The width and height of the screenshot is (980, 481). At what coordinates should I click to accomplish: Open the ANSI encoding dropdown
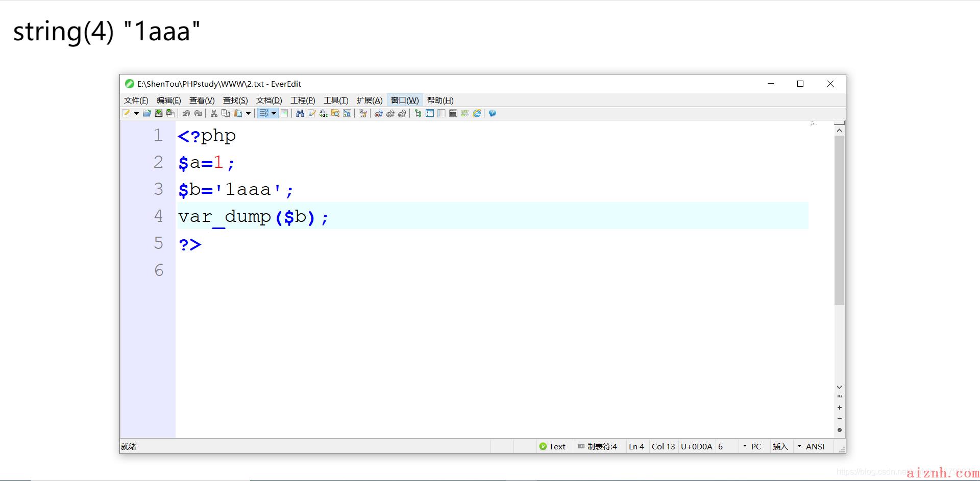[x=811, y=446]
